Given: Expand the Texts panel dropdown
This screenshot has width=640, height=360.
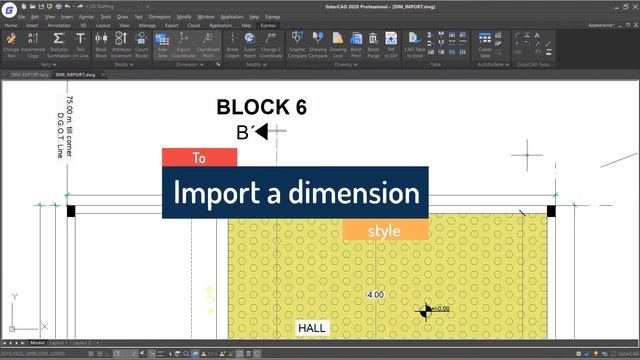Looking at the screenshot, I should (48, 64).
